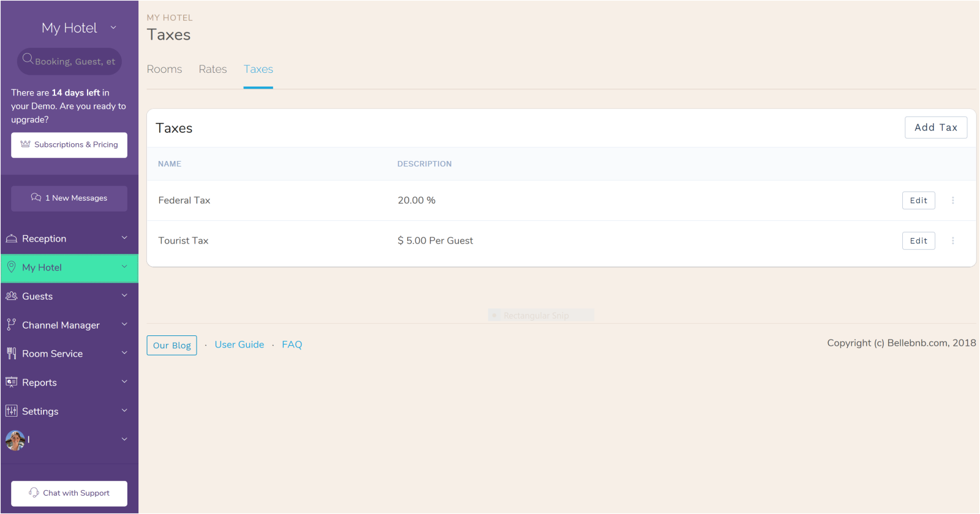Screen dimensions: 980x514
Task: Click the user profile avatar
Action: [15, 440]
